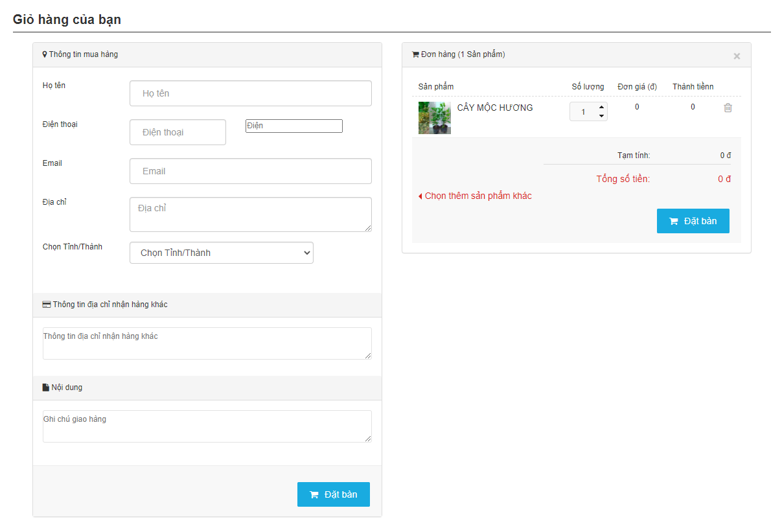
Task: Increase quantity with up arrow
Action: coord(601,107)
